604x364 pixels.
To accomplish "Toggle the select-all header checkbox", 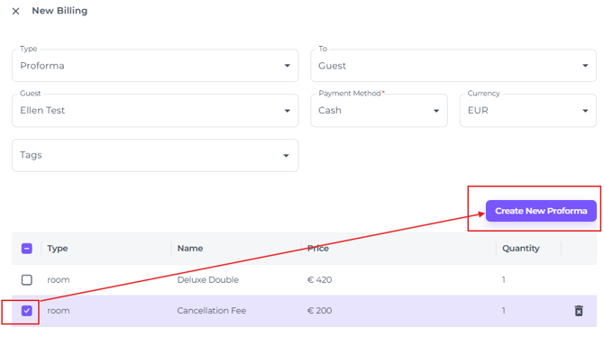I will coord(27,249).
